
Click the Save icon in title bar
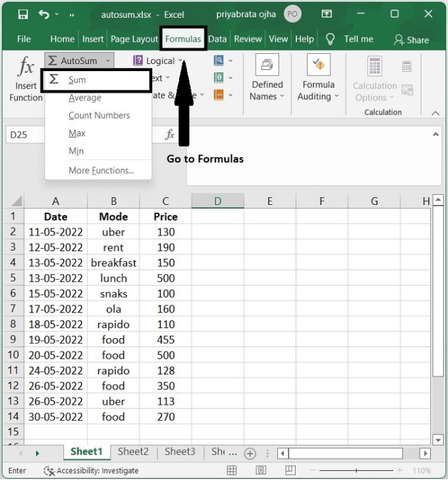(x=23, y=14)
